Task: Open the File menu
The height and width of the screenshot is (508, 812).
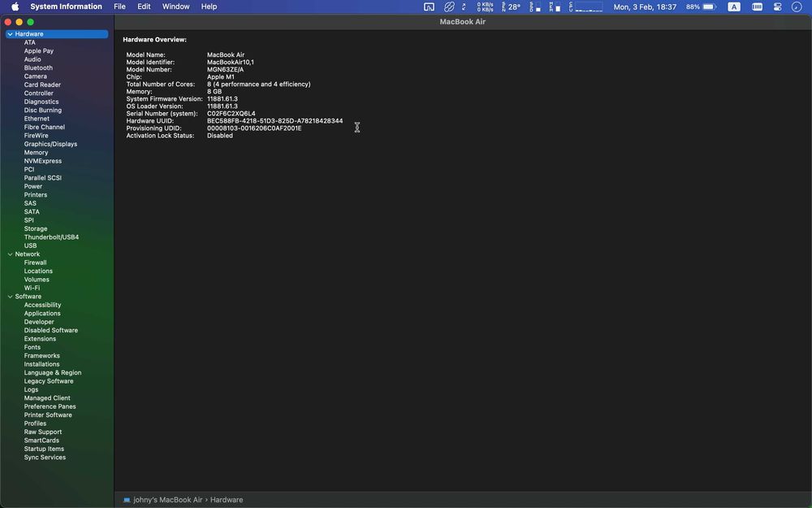Action: [x=119, y=7]
